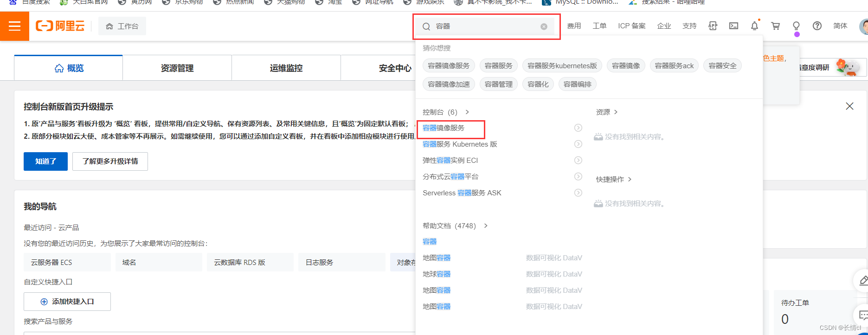Open 云数据库 RDS 版 shortcut
868x335 pixels.
tap(250, 262)
